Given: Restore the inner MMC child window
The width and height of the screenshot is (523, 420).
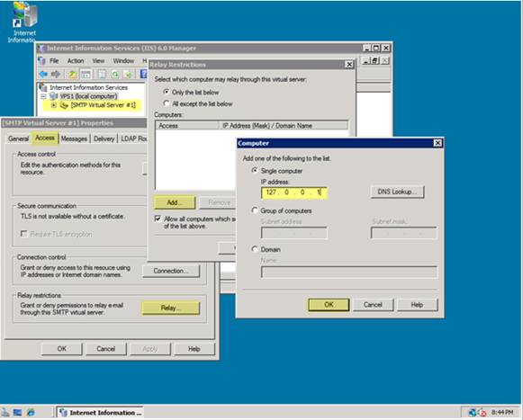Looking at the screenshot, I should point(374,60).
